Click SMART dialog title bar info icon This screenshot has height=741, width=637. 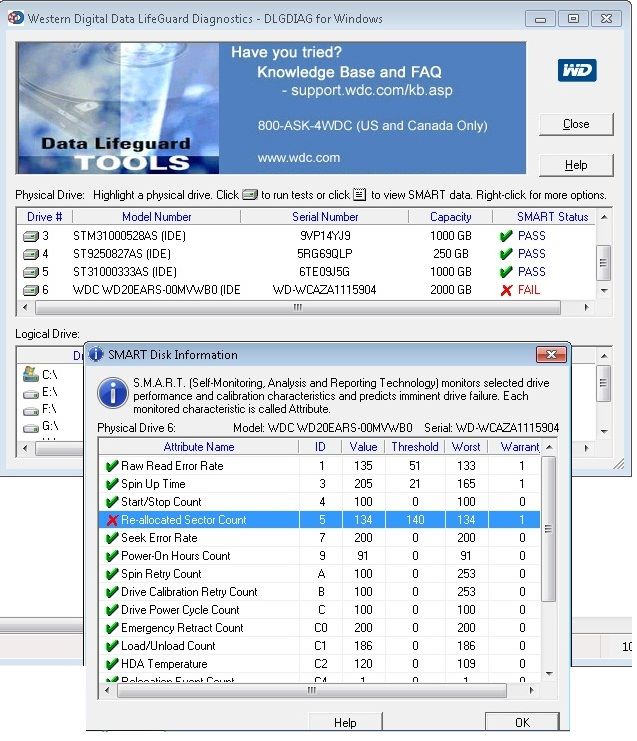point(96,354)
